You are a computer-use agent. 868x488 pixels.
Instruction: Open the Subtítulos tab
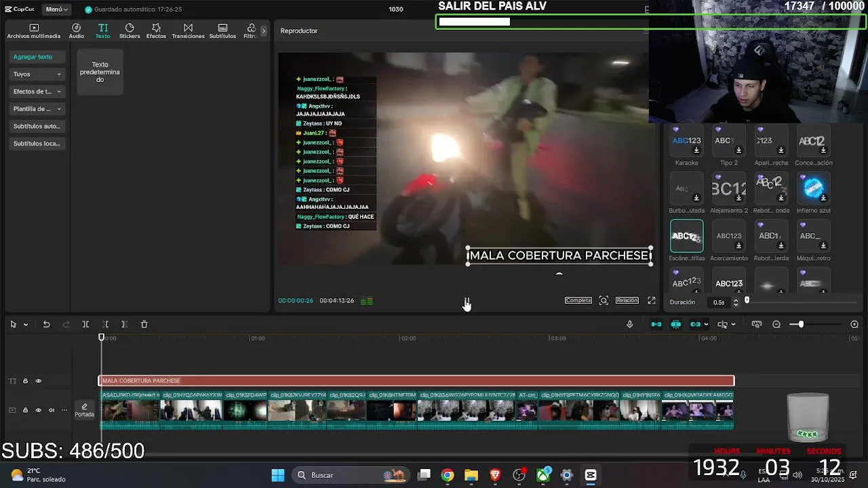pyautogui.click(x=222, y=31)
